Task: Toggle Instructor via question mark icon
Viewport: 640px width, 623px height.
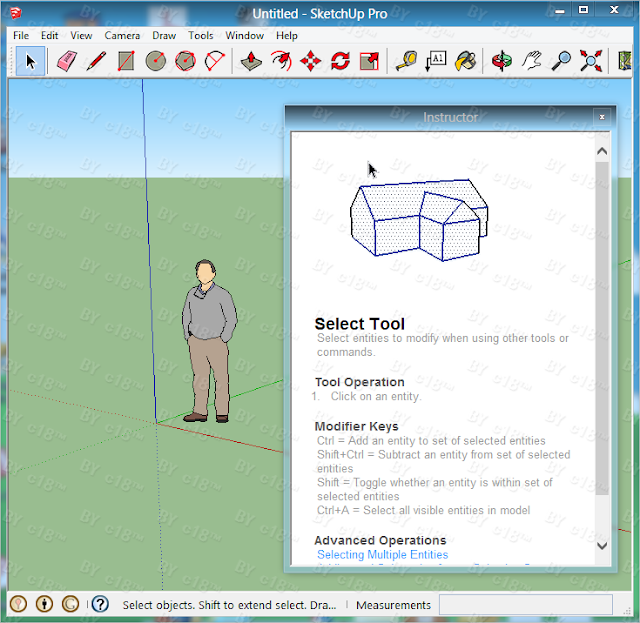Action: [100, 604]
